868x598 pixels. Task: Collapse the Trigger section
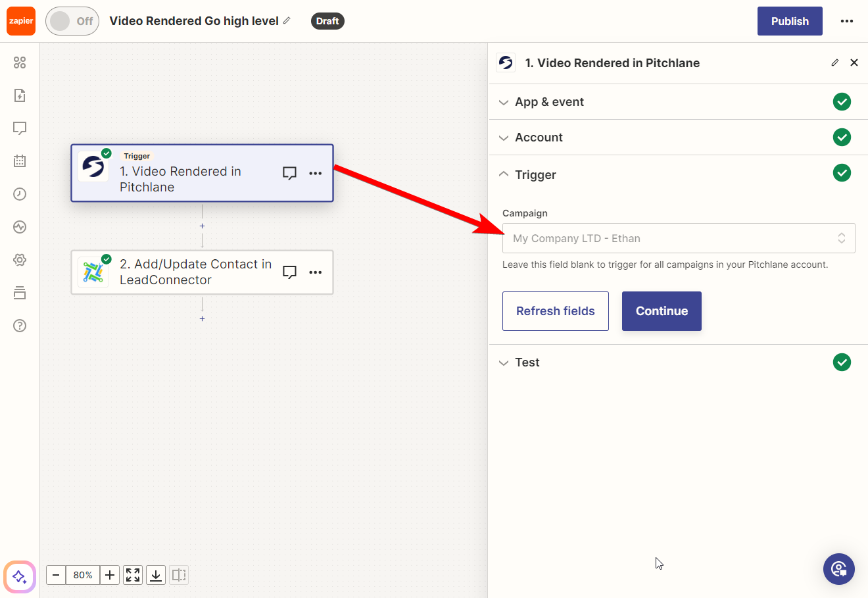679,174
